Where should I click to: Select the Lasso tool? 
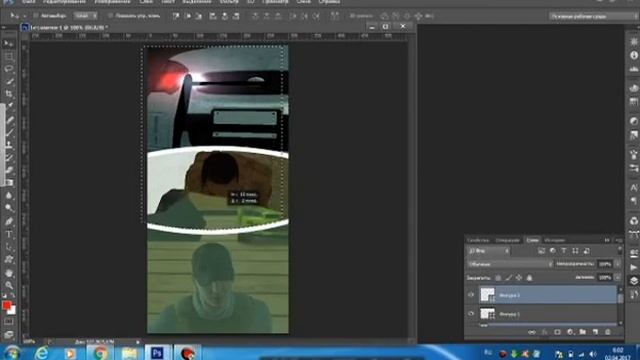click(9, 69)
